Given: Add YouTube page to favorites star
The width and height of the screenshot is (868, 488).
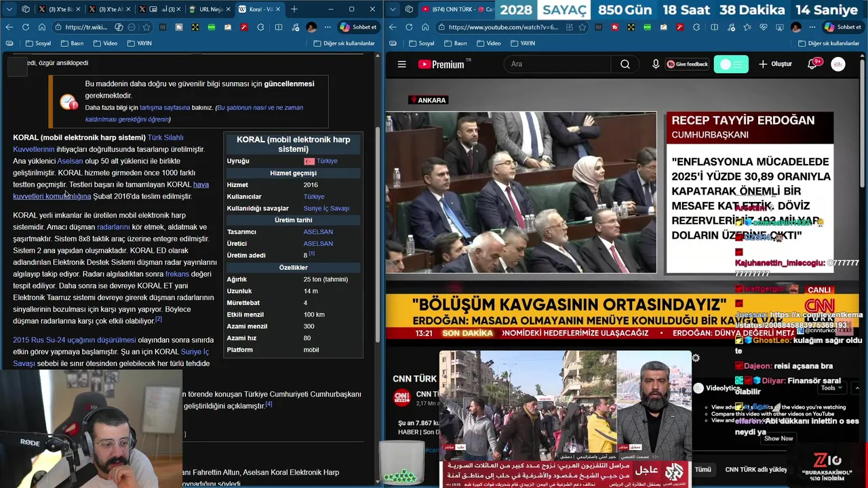Looking at the screenshot, I should [x=582, y=27].
